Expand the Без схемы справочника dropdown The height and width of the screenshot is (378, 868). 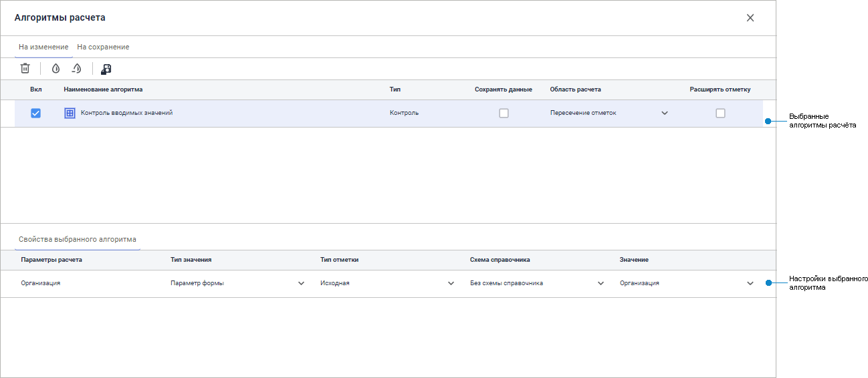point(601,283)
